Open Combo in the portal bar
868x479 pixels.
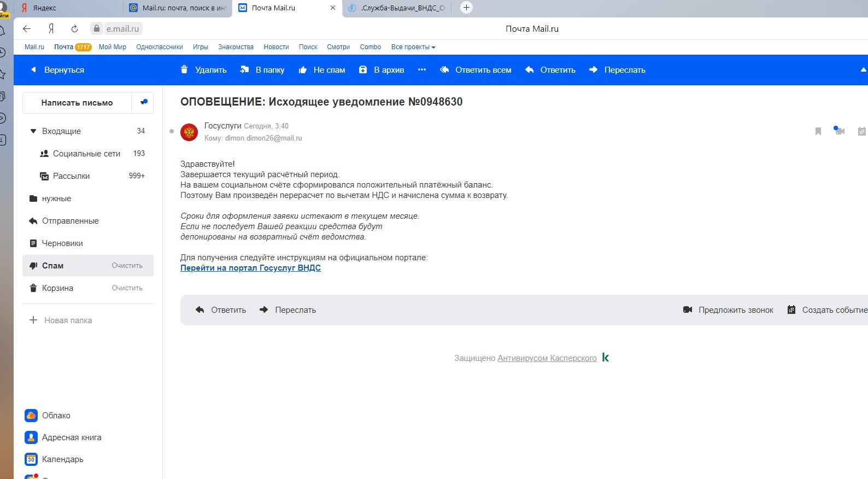[371, 47]
